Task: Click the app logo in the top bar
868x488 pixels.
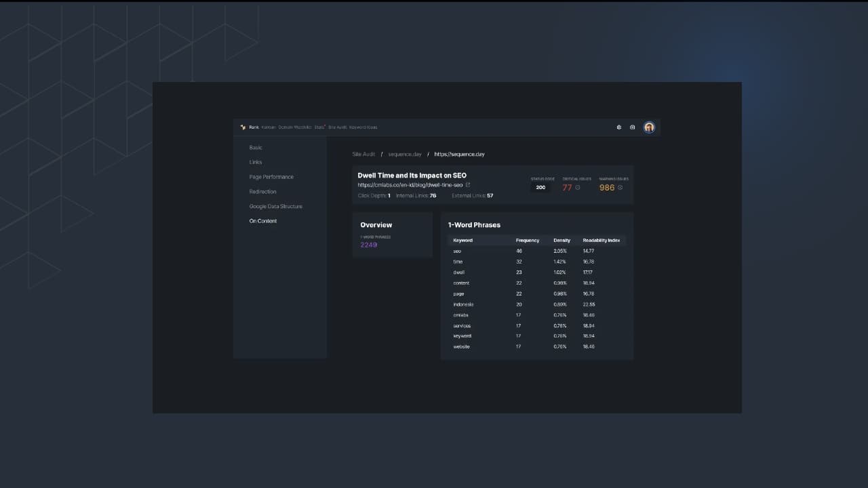Action: (x=243, y=127)
